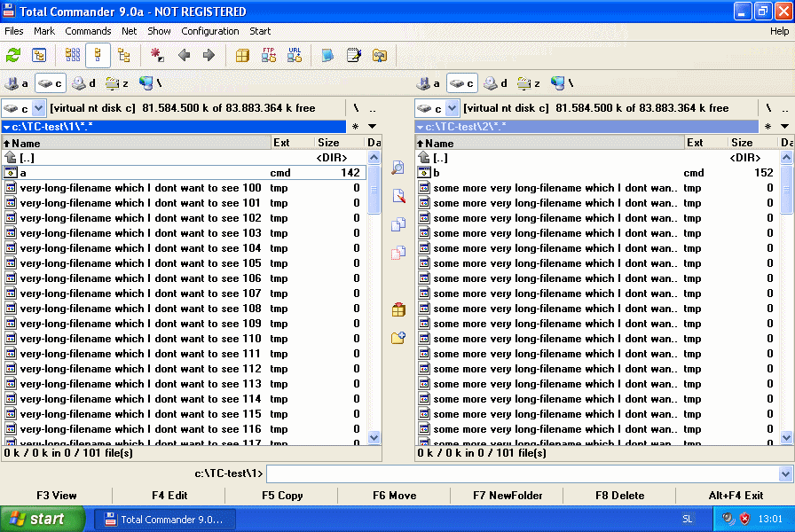Viewport: 795px width, 532px height.
Task: Open left panel favorites asterisk button
Action: pos(356,126)
